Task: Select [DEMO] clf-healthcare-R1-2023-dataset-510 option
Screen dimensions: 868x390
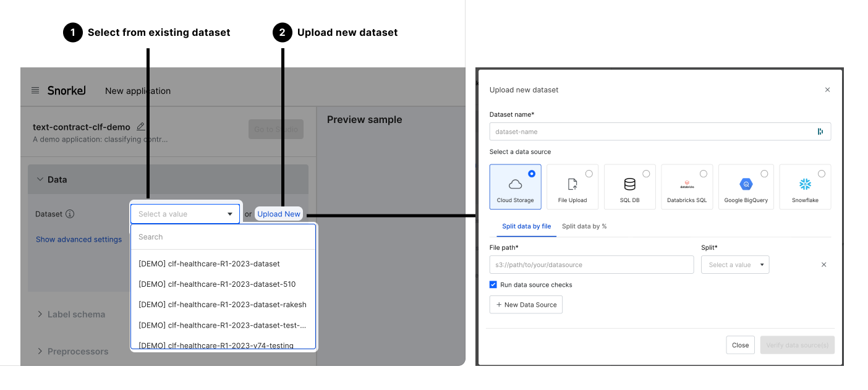Action: coord(223,284)
